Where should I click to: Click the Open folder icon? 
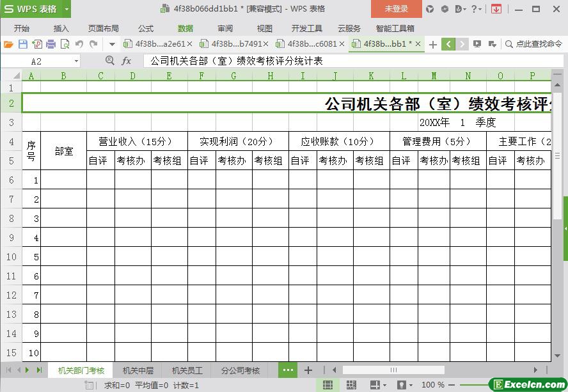[x=8, y=44]
